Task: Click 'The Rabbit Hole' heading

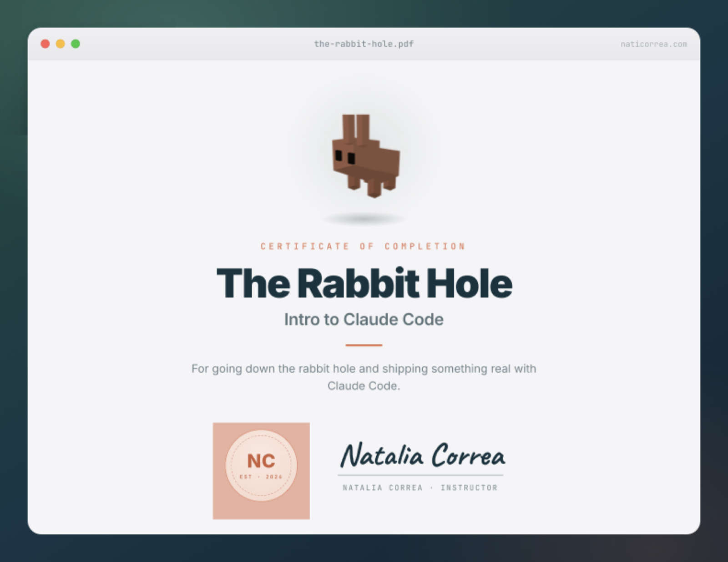Action: click(x=364, y=283)
